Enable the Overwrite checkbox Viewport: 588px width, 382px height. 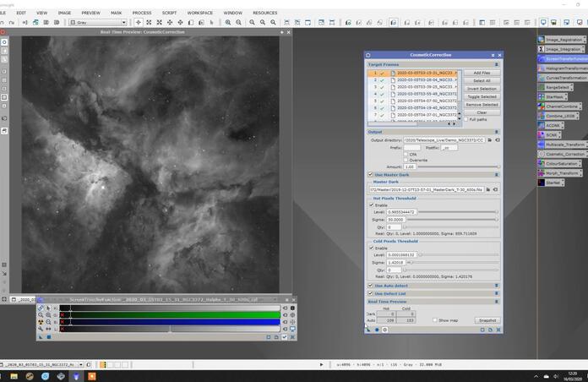406,161
